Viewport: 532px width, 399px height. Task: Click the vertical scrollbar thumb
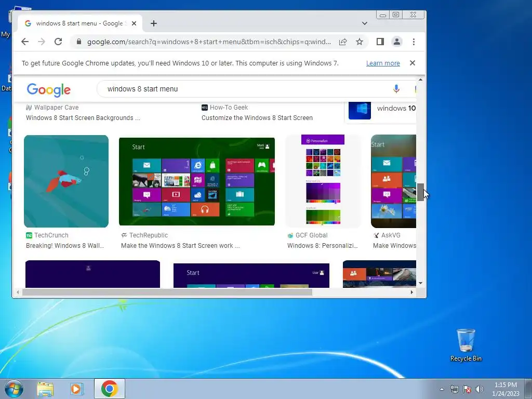point(420,192)
